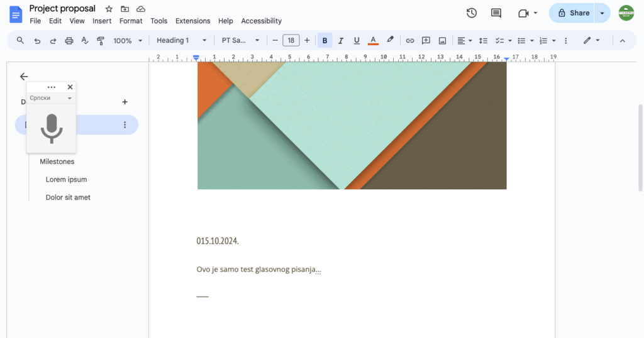Close the voice typing box
Screen dimensions: 644x338
coord(70,87)
